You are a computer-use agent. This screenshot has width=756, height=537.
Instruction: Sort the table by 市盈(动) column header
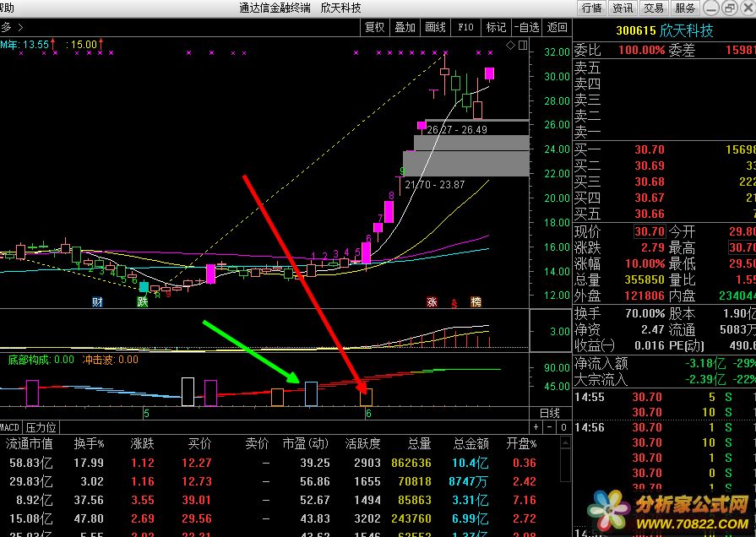point(305,443)
